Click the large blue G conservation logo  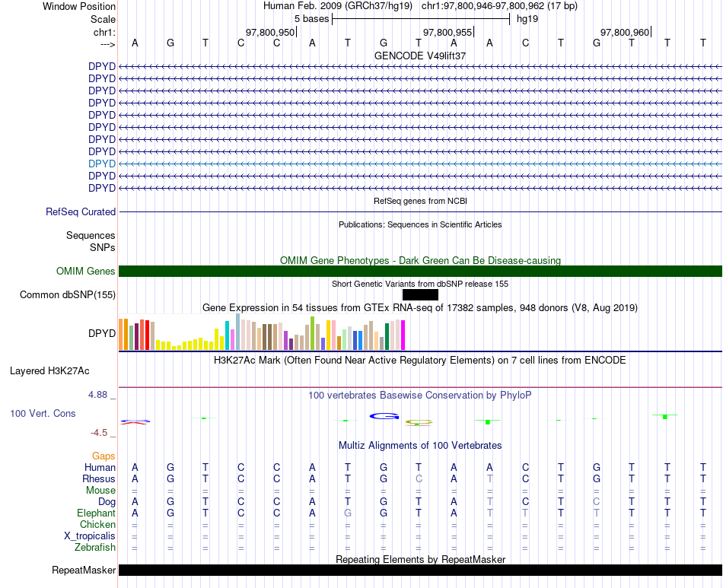[x=384, y=417]
